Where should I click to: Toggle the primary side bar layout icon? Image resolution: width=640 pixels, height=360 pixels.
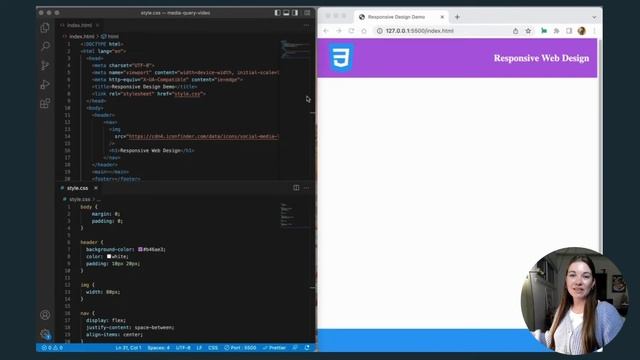coord(277,13)
